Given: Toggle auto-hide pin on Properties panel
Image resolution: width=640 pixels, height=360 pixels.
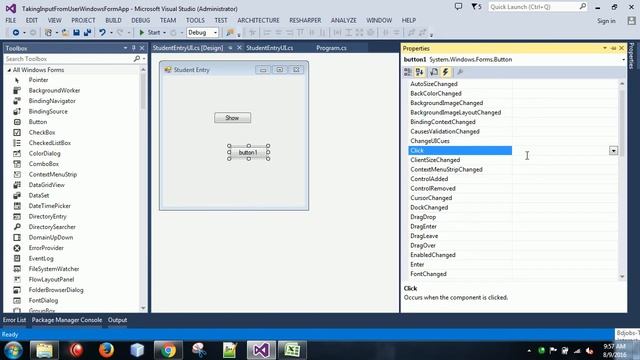Looking at the screenshot, I should point(613,48).
